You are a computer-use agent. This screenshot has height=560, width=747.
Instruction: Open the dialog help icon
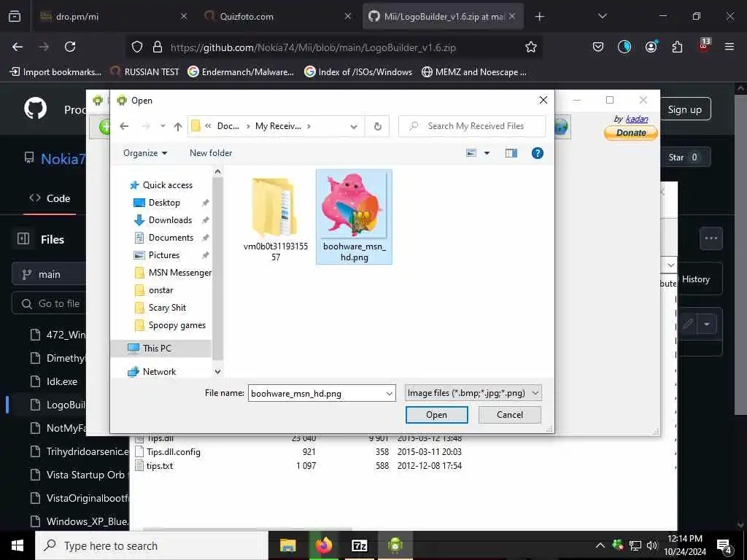point(538,153)
